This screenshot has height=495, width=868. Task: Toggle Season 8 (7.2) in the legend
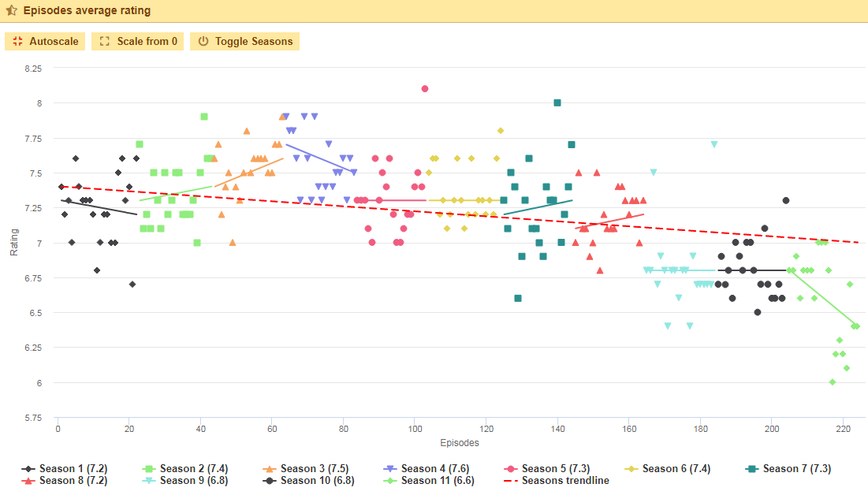coord(64,481)
